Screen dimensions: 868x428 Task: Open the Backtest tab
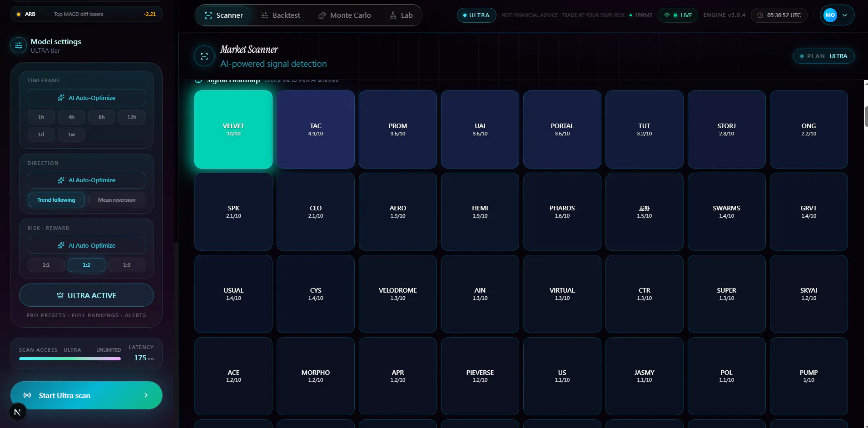click(281, 15)
